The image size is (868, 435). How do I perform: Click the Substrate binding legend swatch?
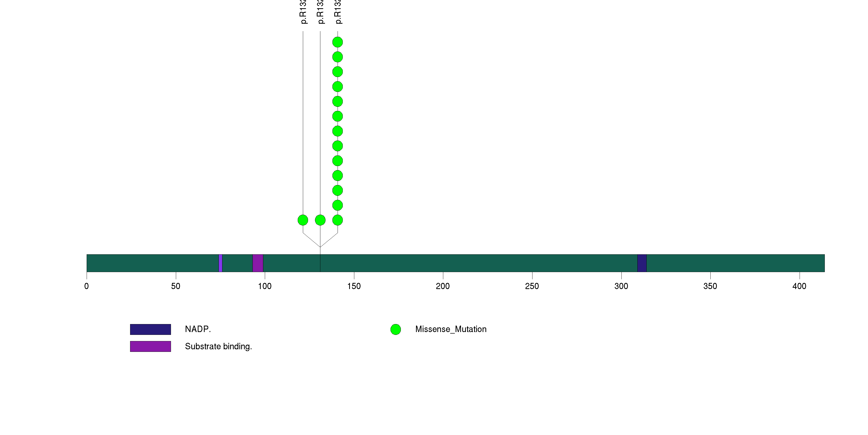150,346
